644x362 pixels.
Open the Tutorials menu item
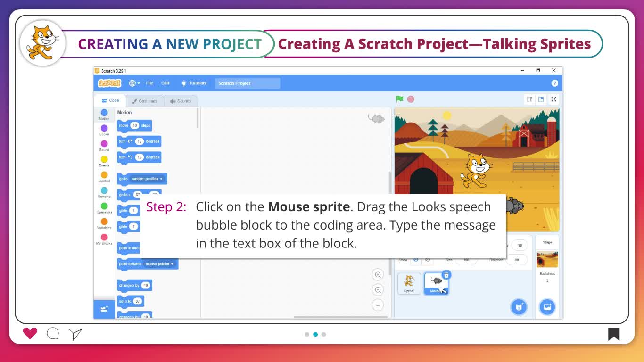(x=194, y=83)
